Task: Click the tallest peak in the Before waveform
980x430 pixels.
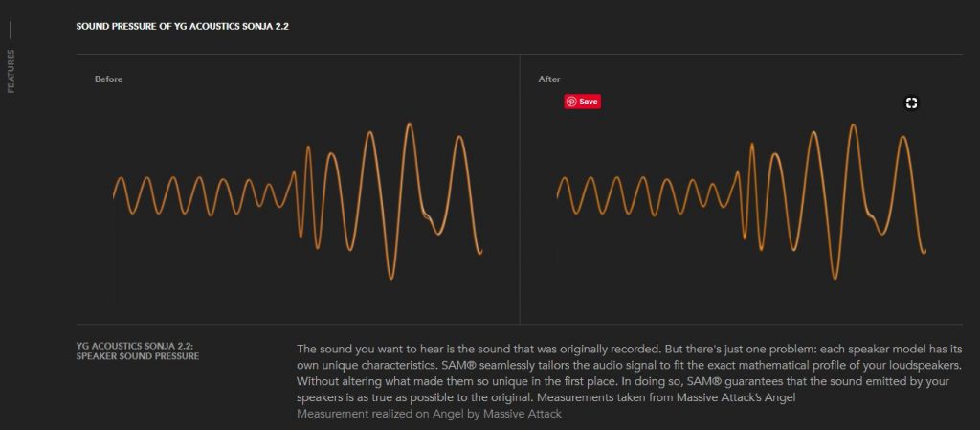Action: (x=411, y=124)
